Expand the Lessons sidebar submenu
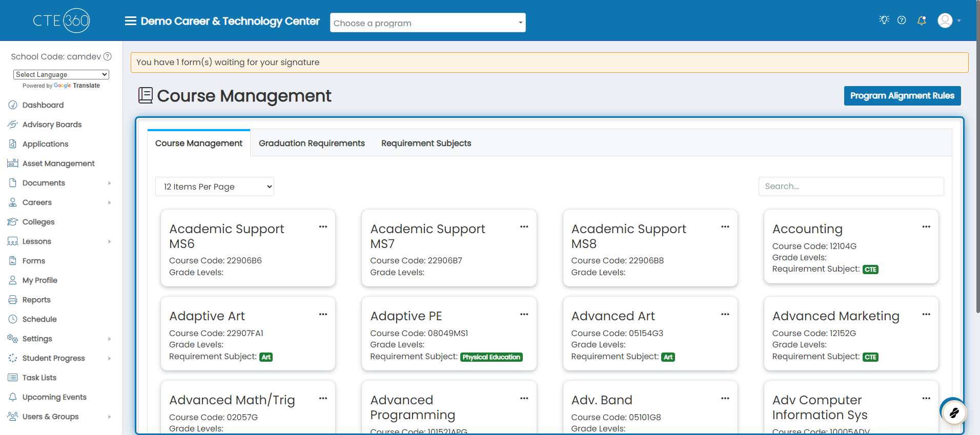 (x=109, y=241)
